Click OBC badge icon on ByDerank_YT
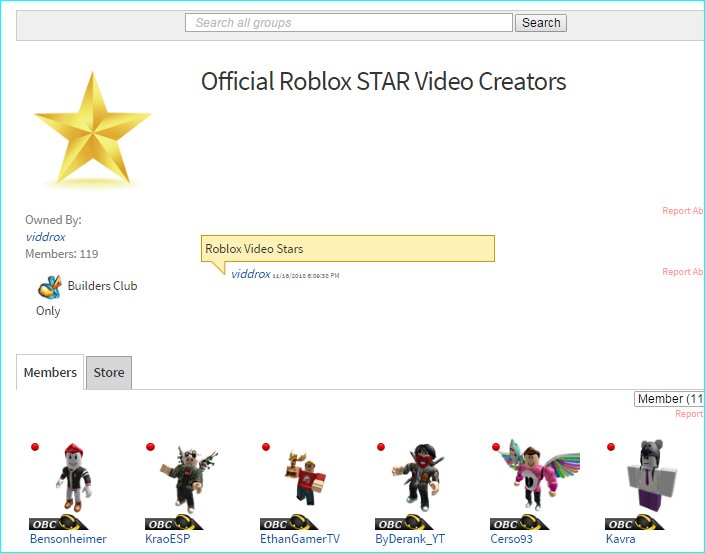This screenshot has width=705, height=553. pos(404,523)
